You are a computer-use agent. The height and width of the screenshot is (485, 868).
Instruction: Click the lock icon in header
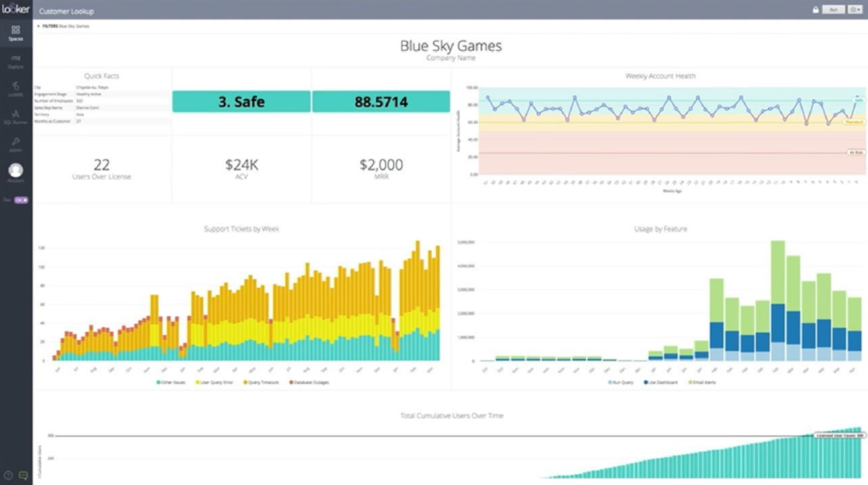pyautogui.click(x=815, y=9)
